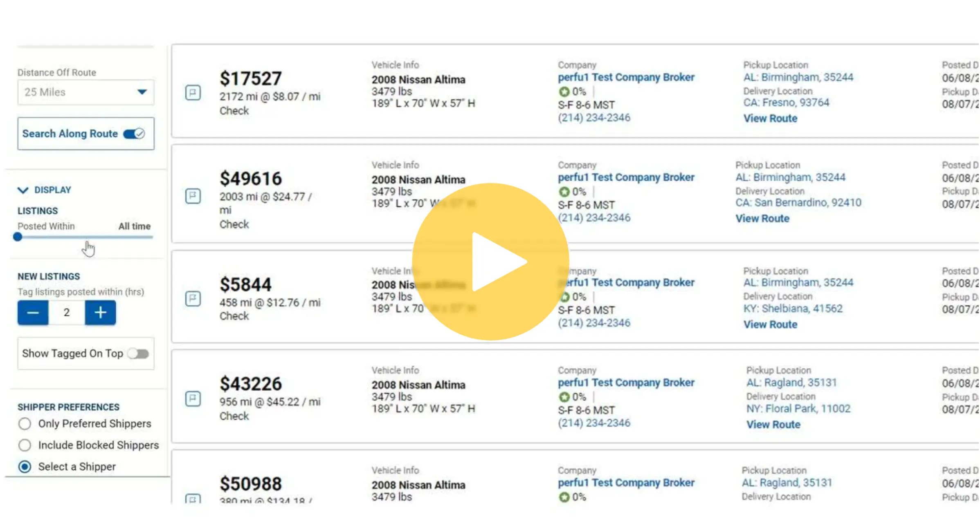Image resolution: width=980 pixels, height=528 pixels.
Task: Decrease tag listings hours with the minus button
Action: (x=32, y=312)
